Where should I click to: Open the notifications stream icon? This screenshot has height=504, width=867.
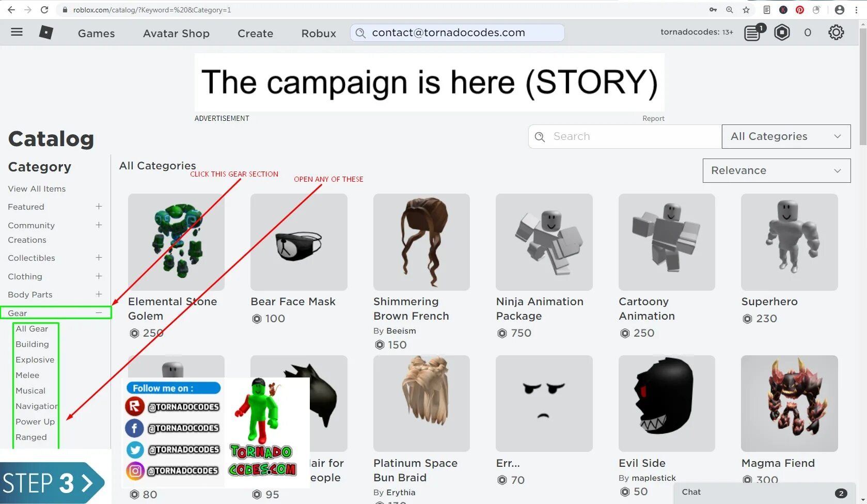pos(753,33)
